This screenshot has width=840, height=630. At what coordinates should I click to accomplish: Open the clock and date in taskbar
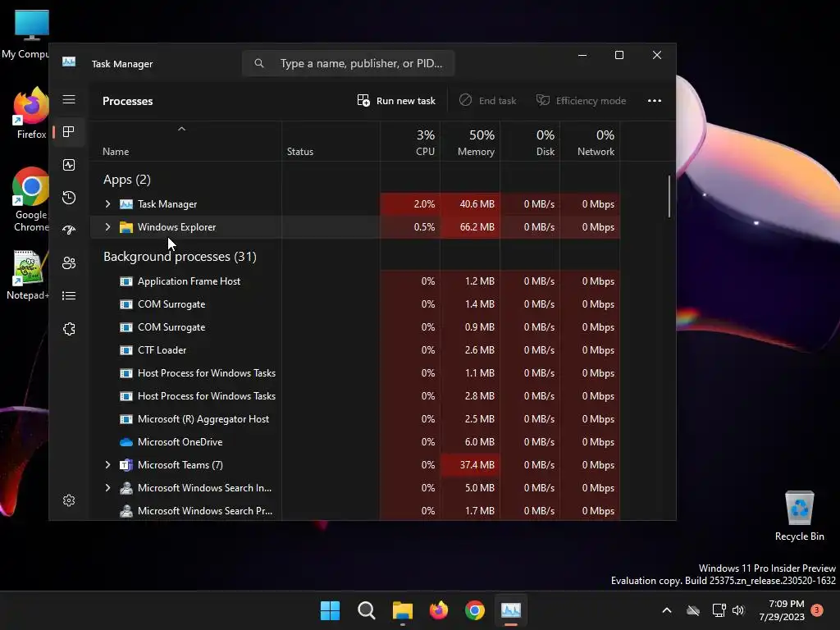[782, 610]
